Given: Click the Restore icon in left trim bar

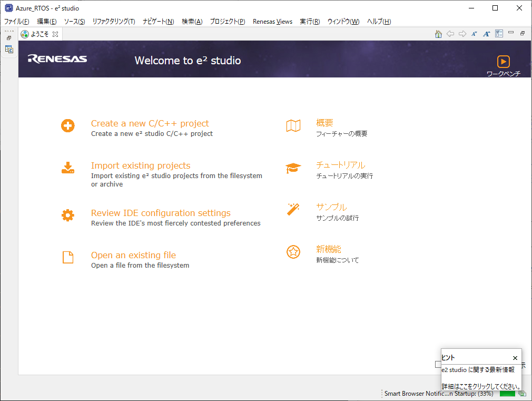Looking at the screenshot, I should tap(9, 38).
